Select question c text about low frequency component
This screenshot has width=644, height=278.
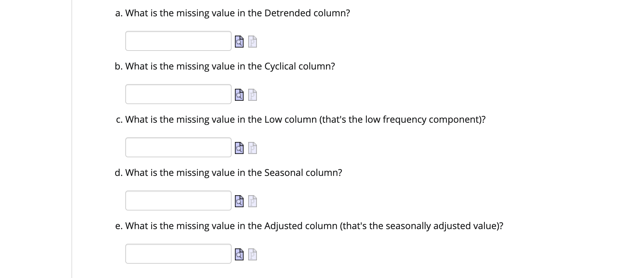coord(300,119)
